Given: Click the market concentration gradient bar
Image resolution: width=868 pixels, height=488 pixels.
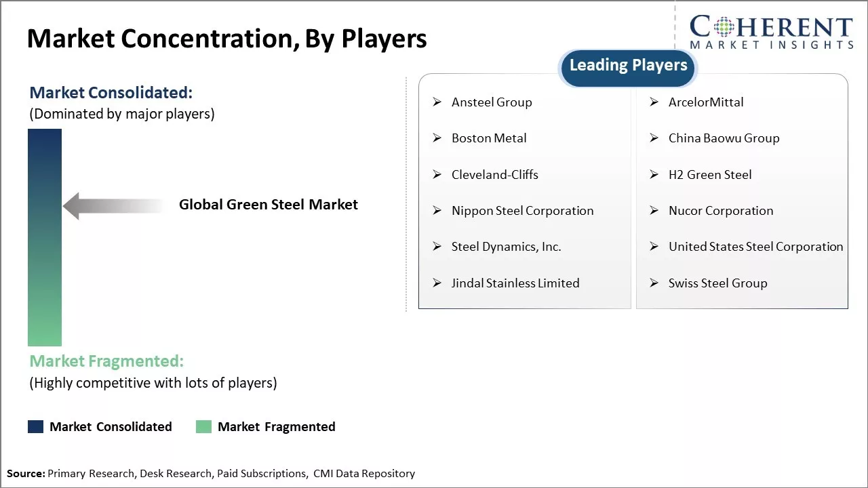Looking at the screenshot, I should (45, 237).
